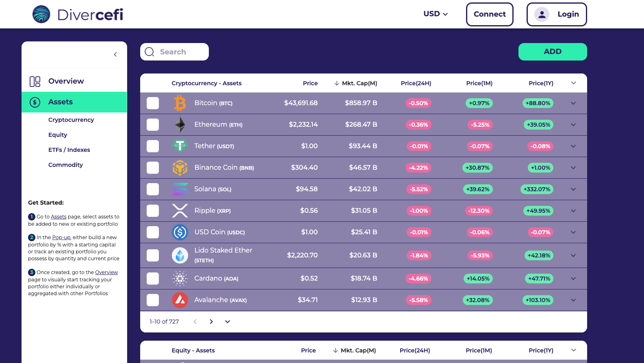Click the magnifier icon in search box

pyautogui.click(x=150, y=52)
